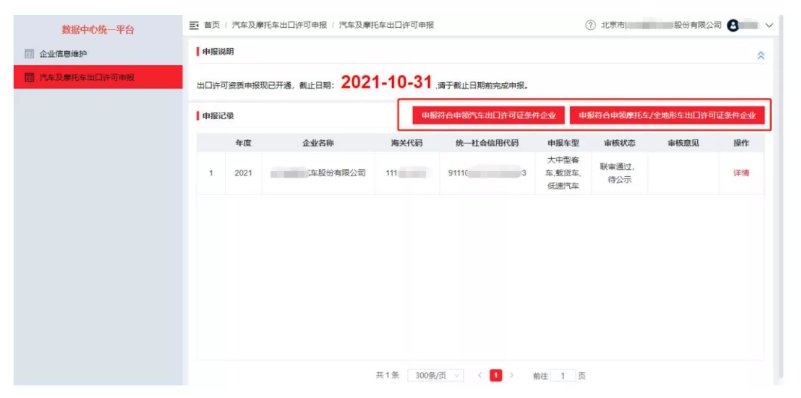Image resolution: width=801 pixels, height=398 pixels.
Task: Click the 大中型客车,载货车,低速汽车 cell
Action: pos(563,173)
